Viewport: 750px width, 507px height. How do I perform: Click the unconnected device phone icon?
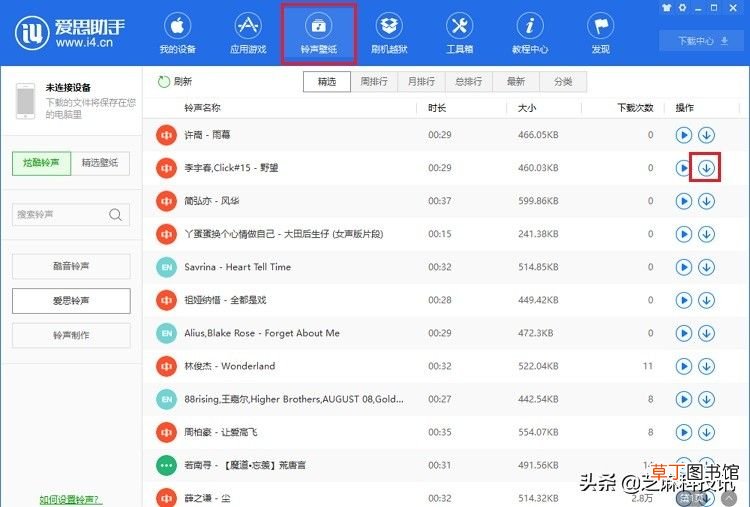(25, 101)
